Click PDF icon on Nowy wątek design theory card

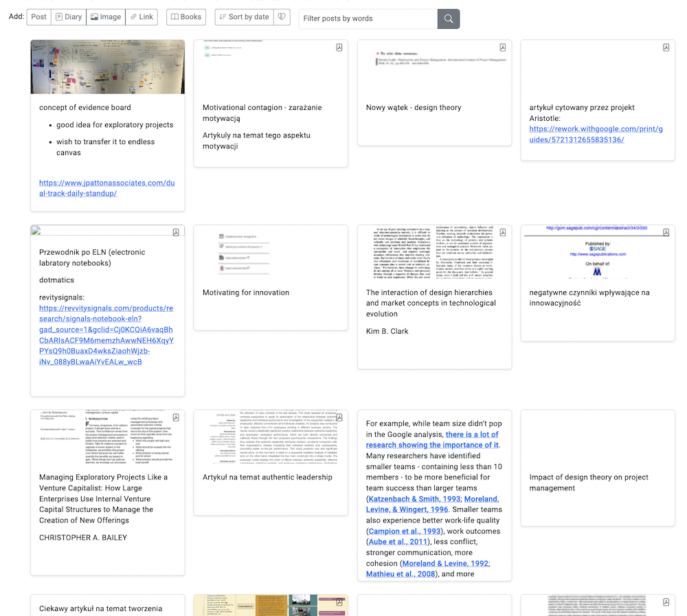[503, 47]
